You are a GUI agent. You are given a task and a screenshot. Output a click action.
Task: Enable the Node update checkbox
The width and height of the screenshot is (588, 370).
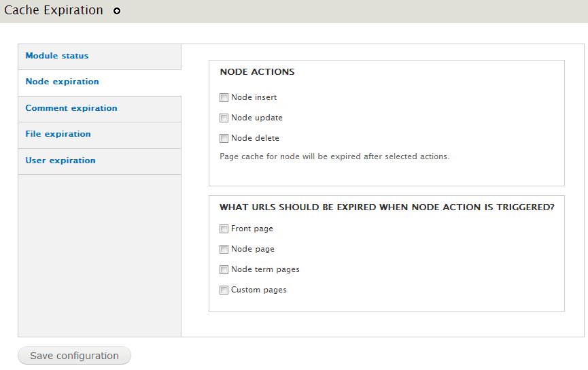coord(224,118)
